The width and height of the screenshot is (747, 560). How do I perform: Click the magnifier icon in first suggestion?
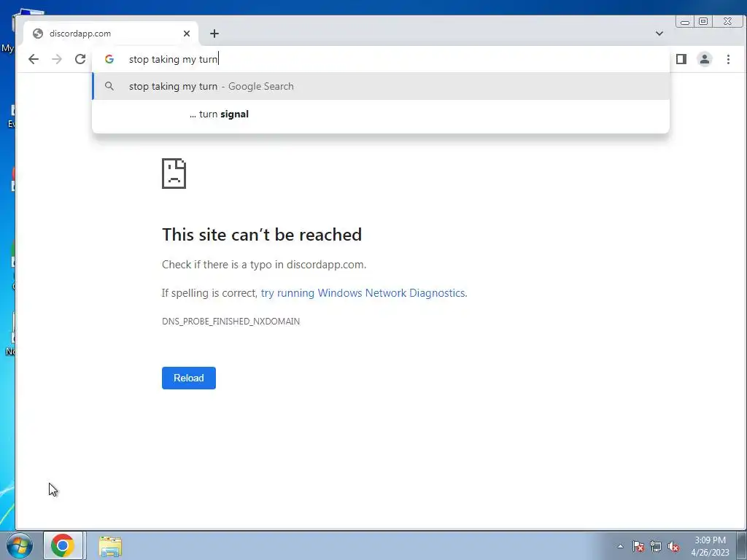click(109, 86)
